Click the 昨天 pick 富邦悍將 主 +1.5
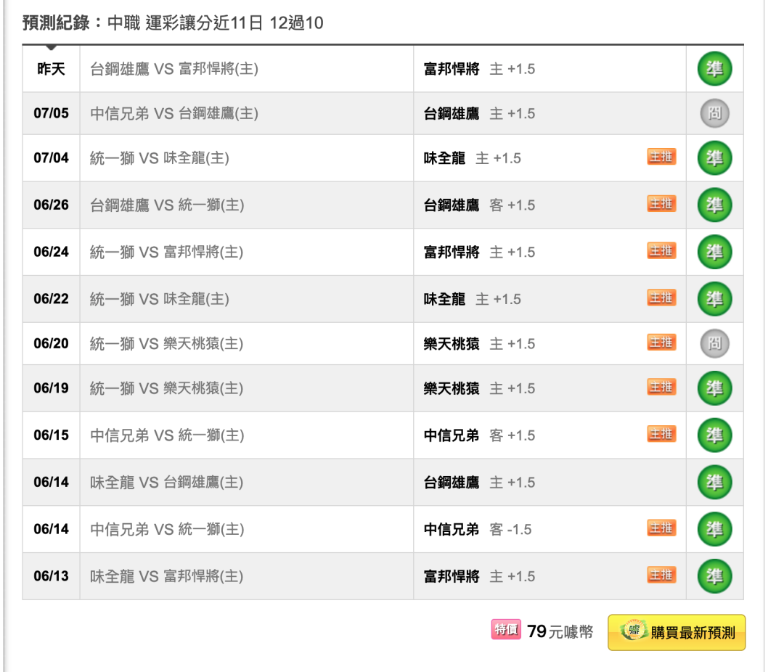 (479, 69)
